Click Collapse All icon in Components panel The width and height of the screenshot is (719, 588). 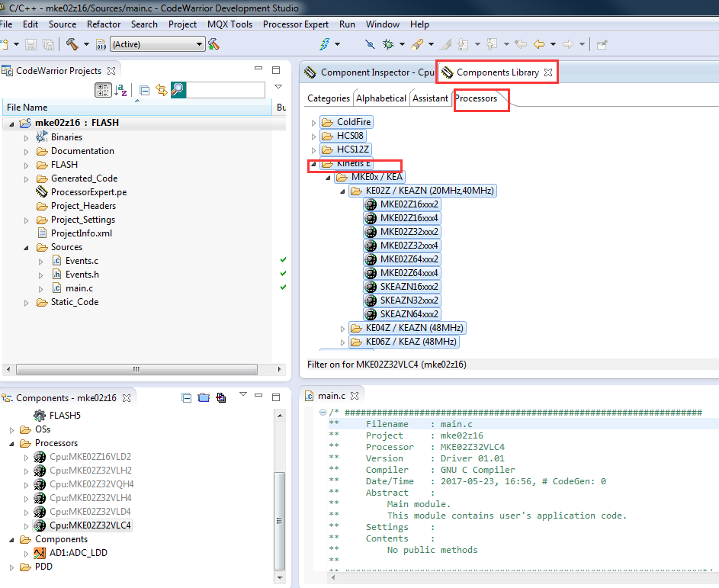click(x=187, y=397)
